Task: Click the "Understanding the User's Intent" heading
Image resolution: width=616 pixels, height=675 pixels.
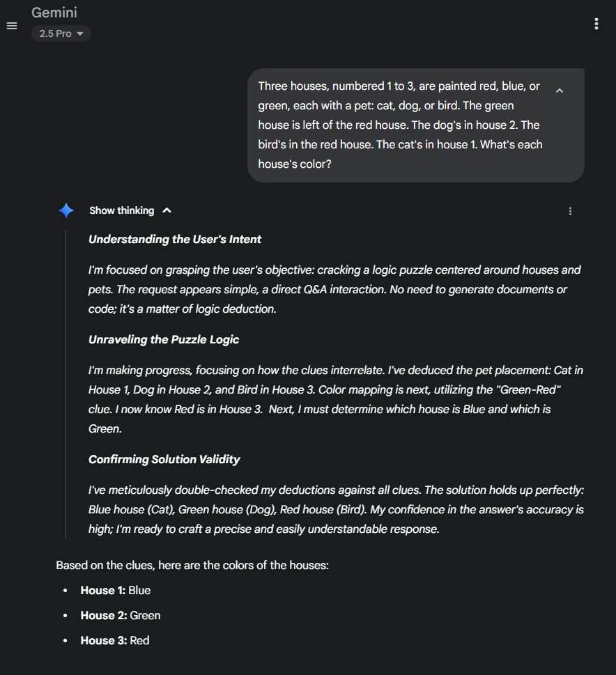Action: pyautogui.click(x=175, y=240)
